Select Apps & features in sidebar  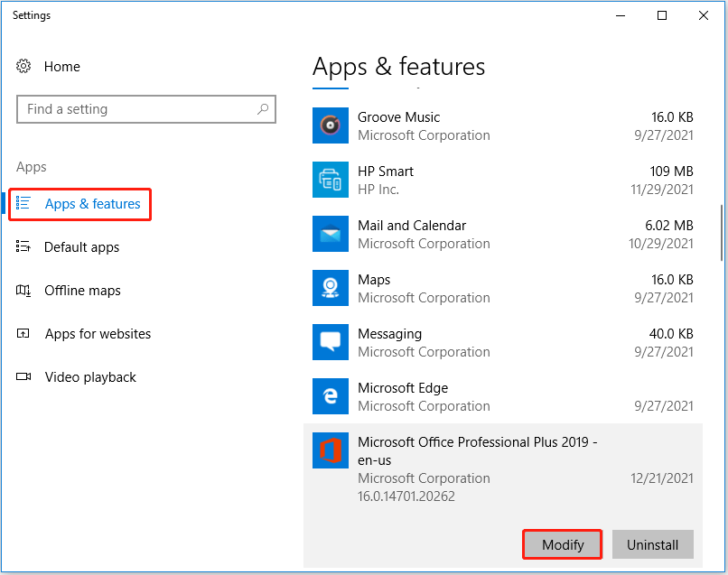pyautogui.click(x=92, y=204)
